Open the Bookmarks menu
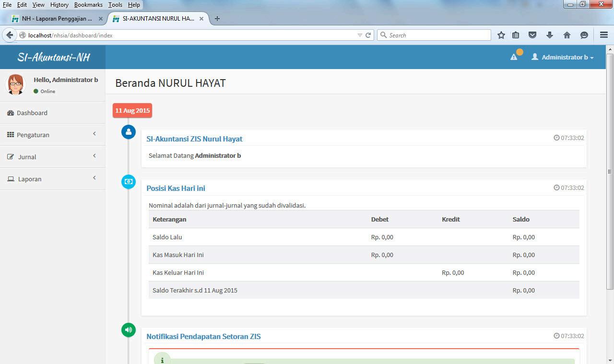This screenshot has width=614, height=364. [88, 4]
